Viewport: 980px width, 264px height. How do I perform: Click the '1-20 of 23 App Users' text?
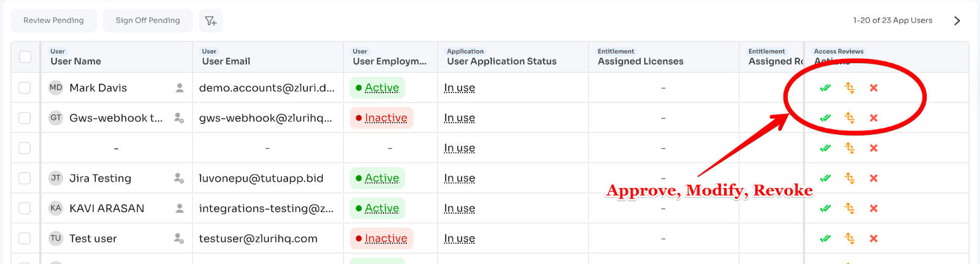[892, 20]
